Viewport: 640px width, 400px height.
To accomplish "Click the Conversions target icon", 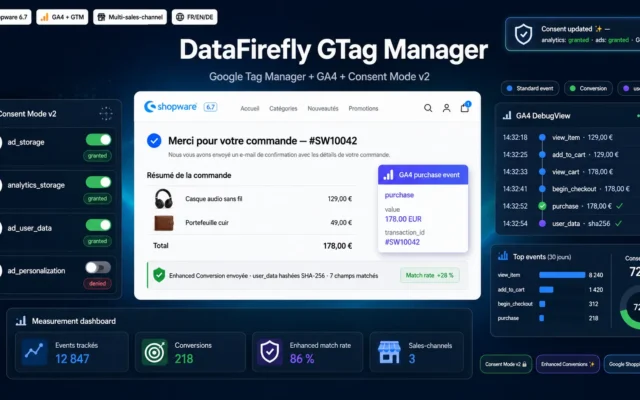I will pos(155,352).
